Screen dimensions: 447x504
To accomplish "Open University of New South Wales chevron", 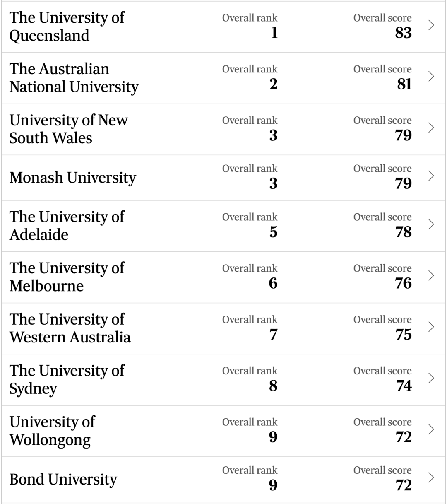I will point(431,128).
